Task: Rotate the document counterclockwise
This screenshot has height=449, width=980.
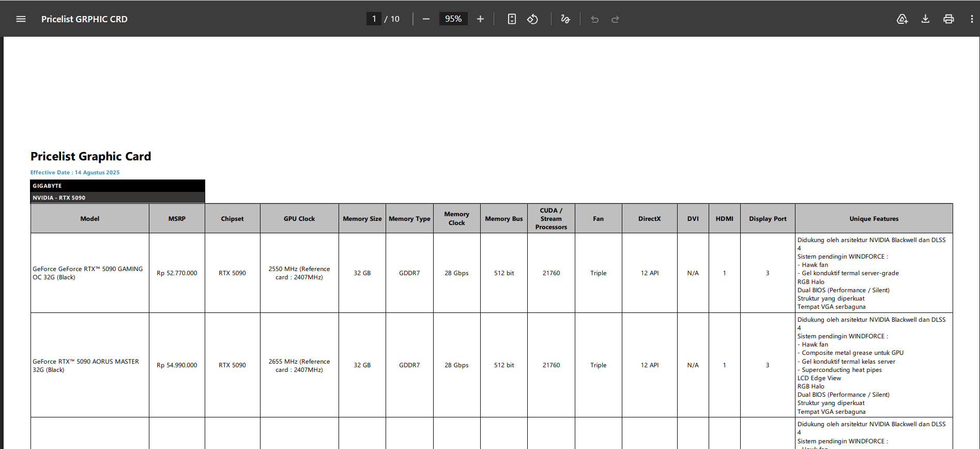Action: click(532, 19)
